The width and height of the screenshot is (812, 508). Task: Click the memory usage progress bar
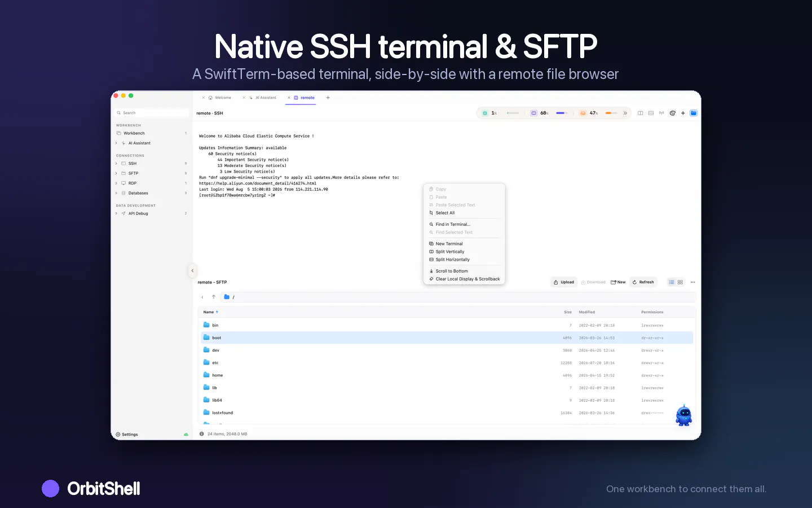pyautogui.click(x=562, y=113)
